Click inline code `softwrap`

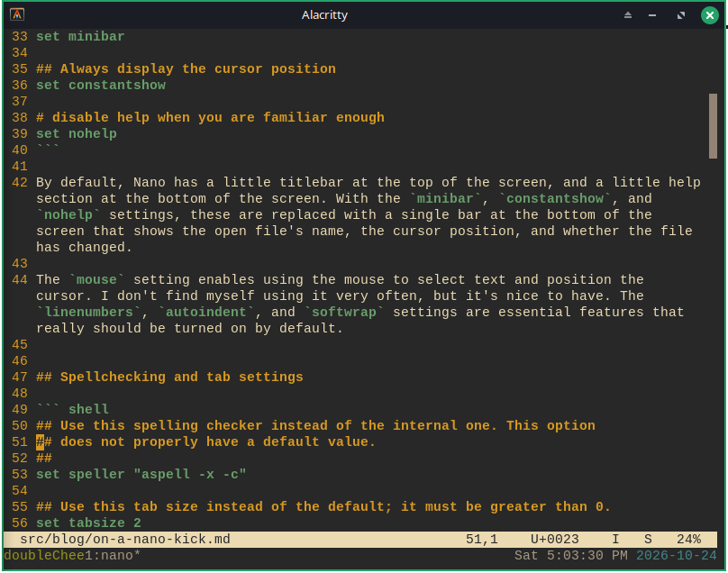(344, 312)
